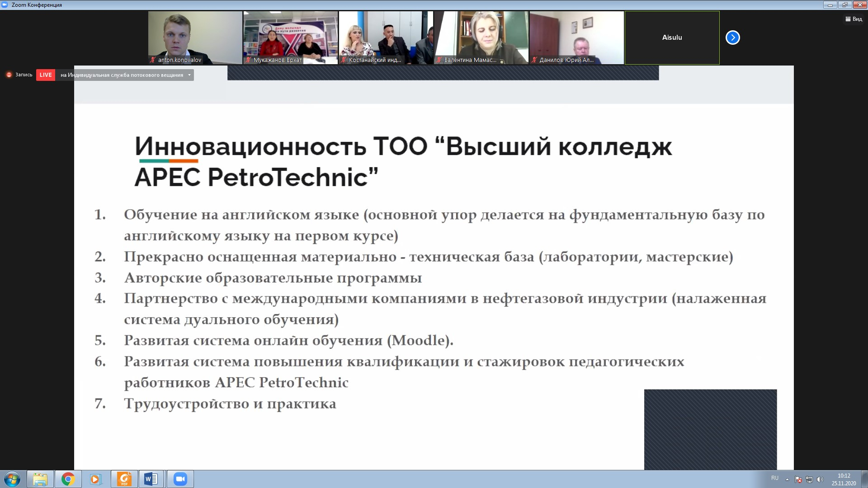This screenshot has height=488, width=868.
Task: Select the Aisulu participant tile
Action: coord(672,38)
